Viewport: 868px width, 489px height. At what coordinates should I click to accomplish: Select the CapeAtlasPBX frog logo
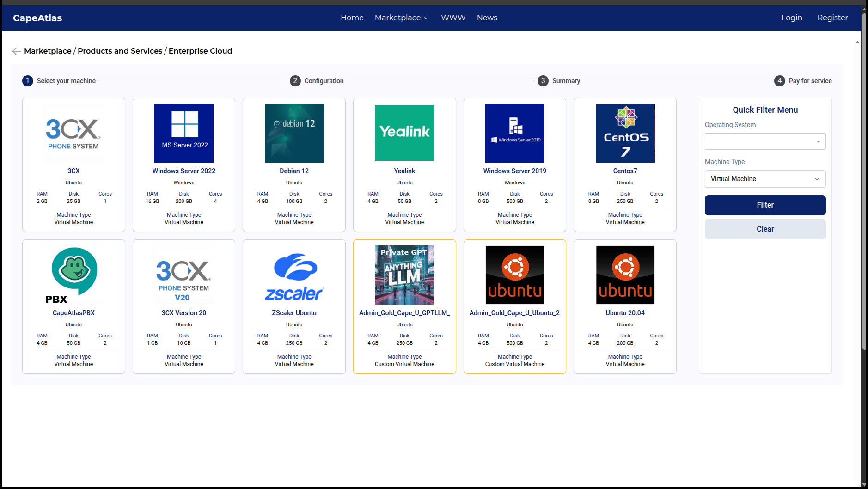pyautogui.click(x=73, y=275)
